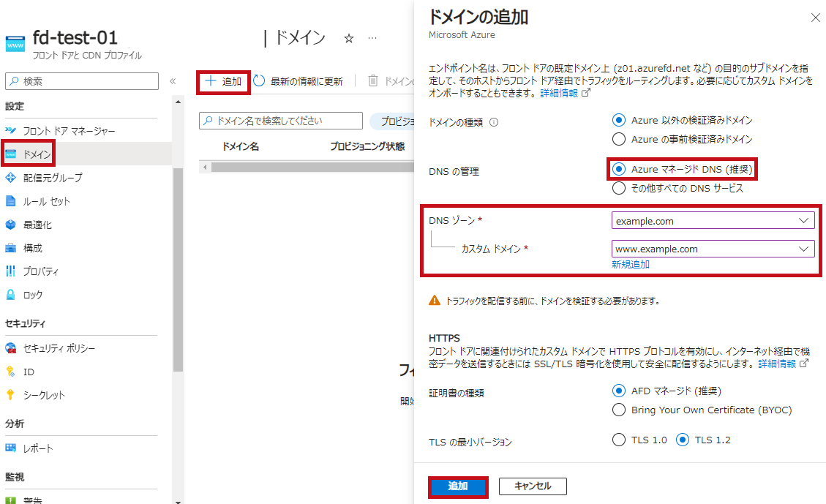Click the プロビジョニング状態 column header
Screen dimensions: 826x504
pos(367,146)
